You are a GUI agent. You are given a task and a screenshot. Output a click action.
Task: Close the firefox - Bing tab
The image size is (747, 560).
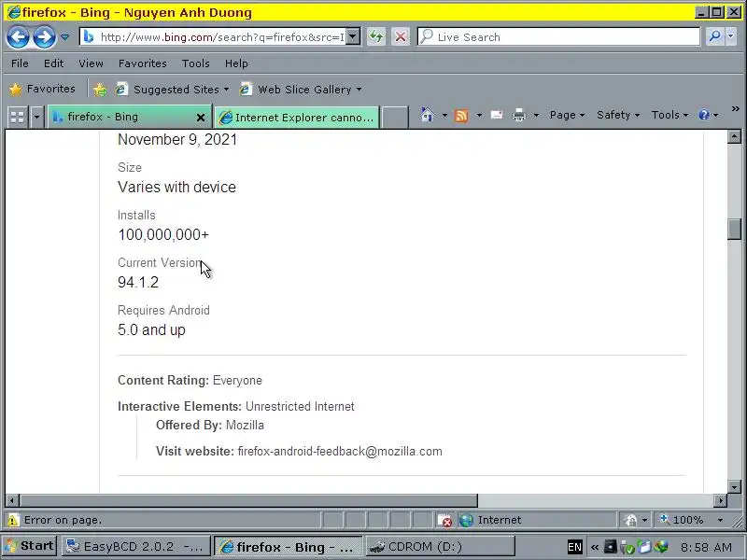click(201, 118)
